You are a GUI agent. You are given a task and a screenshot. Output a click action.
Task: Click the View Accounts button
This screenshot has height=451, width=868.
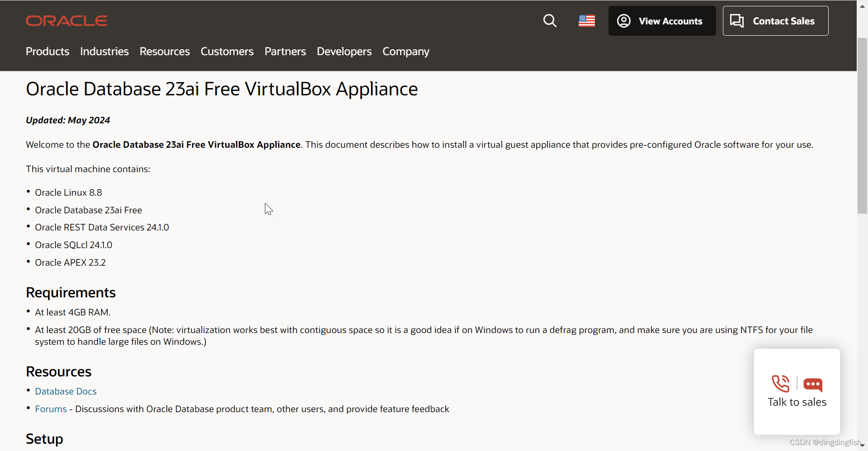(662, 21)
